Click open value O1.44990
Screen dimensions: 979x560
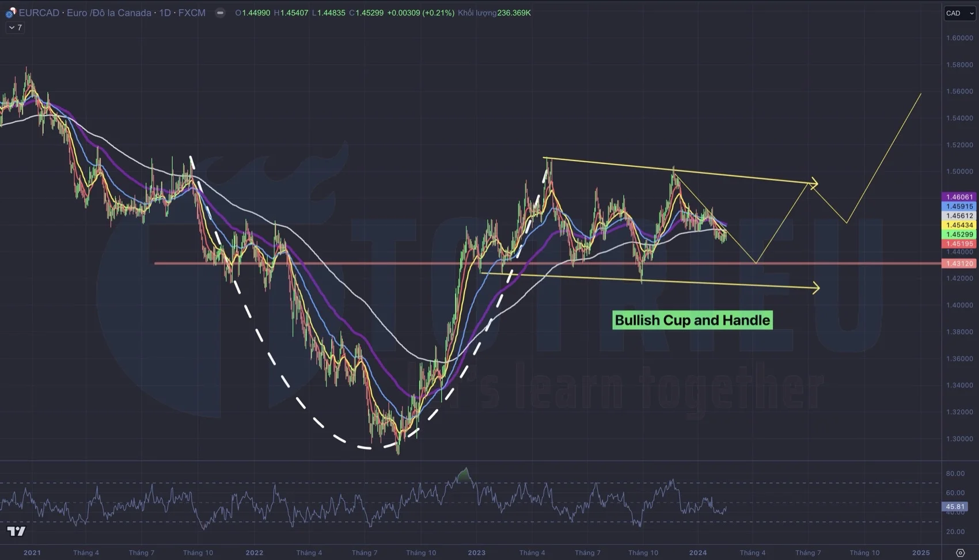pos(252,13)
